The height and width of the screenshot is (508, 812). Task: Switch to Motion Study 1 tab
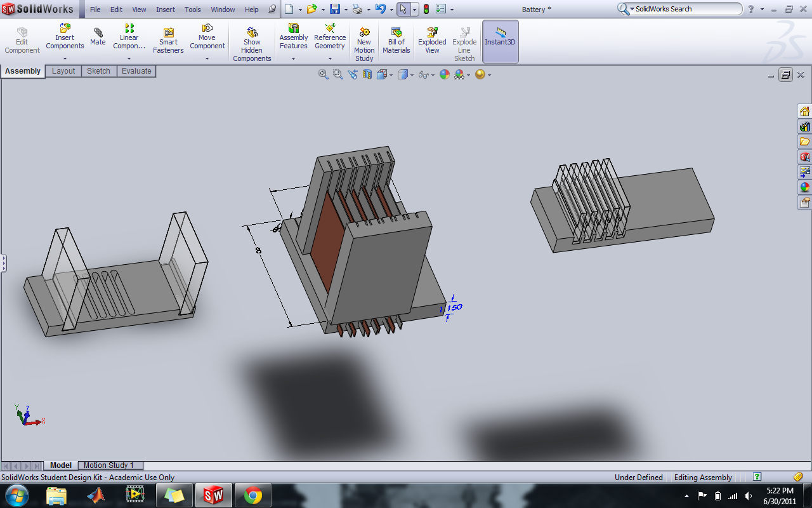pos(108,465)
